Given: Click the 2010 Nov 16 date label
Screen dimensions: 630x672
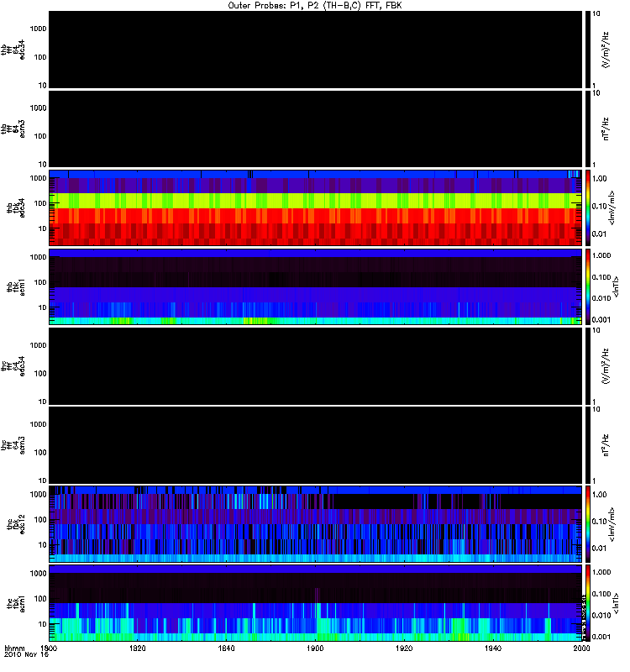Looking at the screenshot, I should 27,654.
